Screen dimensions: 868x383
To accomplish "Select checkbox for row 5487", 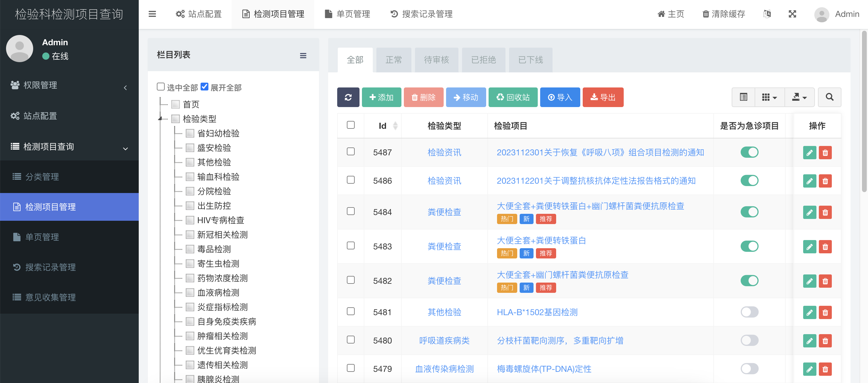I will tap(350, 152).
